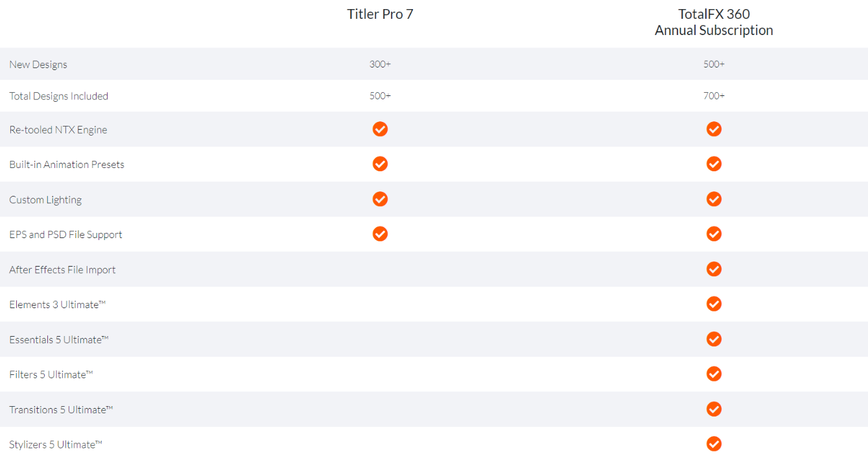
Task: Click the 500+ value under Titler Pro 7
Action: click(380, 96)
